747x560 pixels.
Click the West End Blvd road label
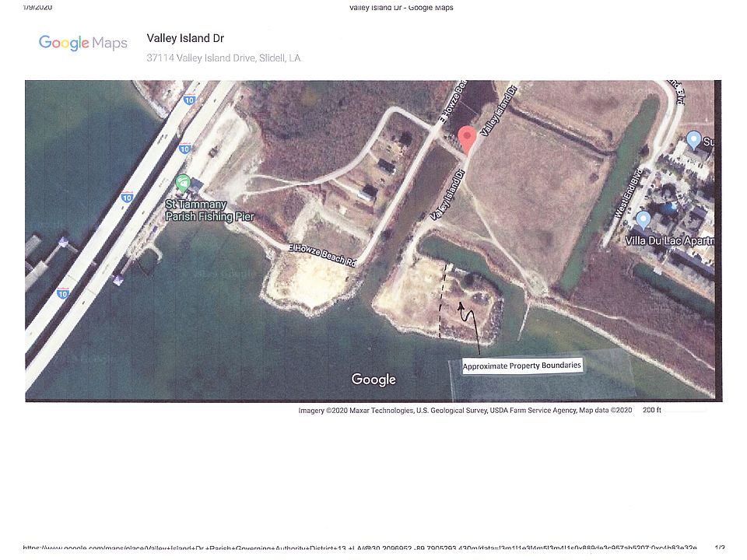click(629, 194)
